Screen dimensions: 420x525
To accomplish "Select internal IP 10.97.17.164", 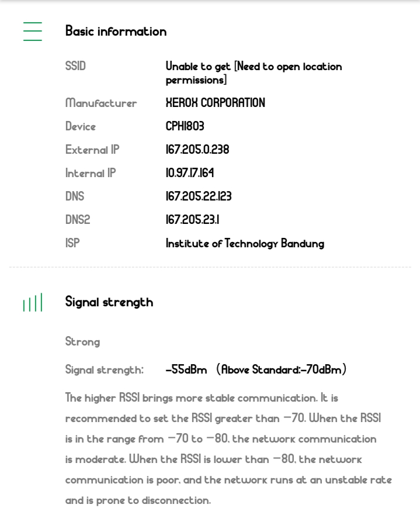I will click(190, 173).
